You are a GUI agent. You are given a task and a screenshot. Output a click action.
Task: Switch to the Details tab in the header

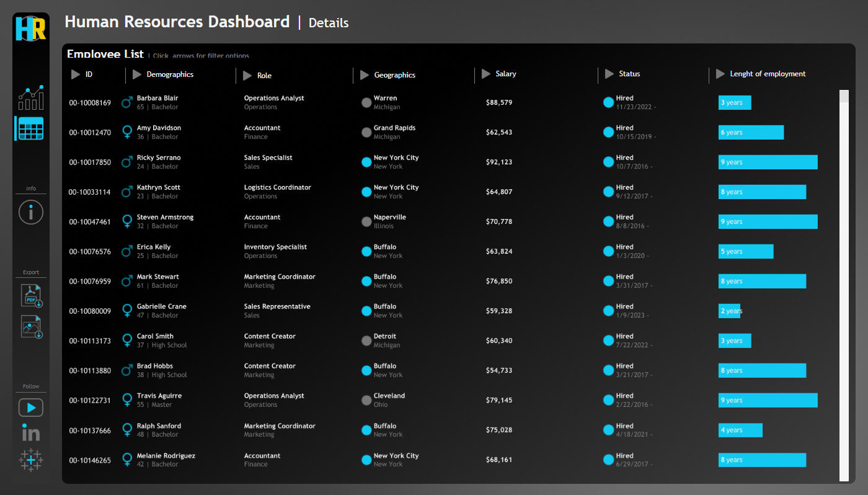coord(329,23)
